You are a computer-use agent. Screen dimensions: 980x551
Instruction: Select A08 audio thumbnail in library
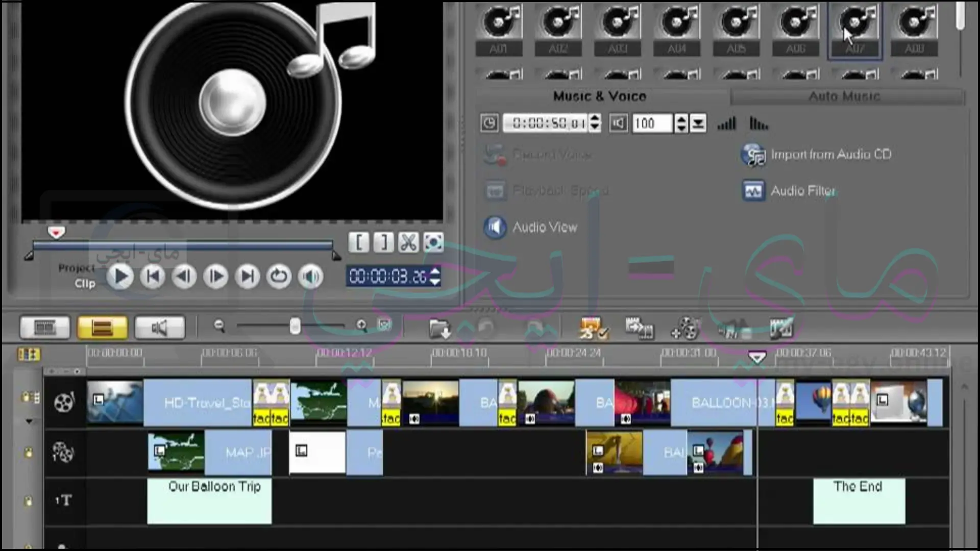(914, 29)
